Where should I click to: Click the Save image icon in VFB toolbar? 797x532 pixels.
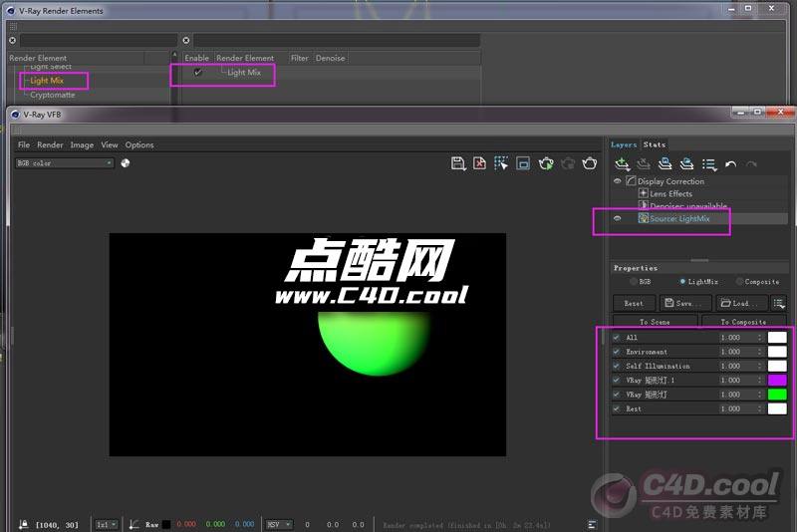[458, 163]
